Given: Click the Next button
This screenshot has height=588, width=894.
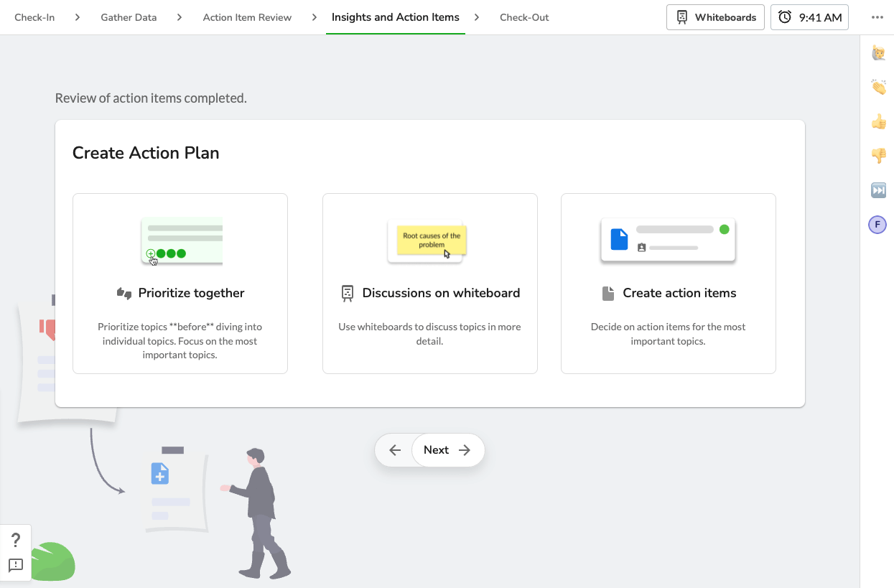Looking at the screenshot, I should (447, 450).
